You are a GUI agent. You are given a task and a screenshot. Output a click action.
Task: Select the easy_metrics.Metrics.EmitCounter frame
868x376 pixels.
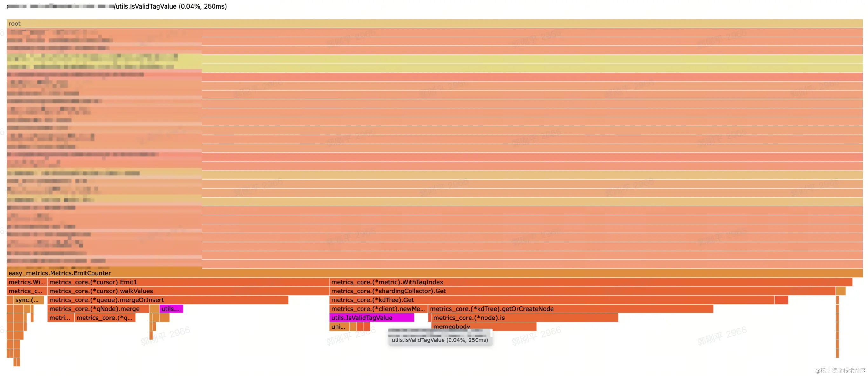pos(434,273)
